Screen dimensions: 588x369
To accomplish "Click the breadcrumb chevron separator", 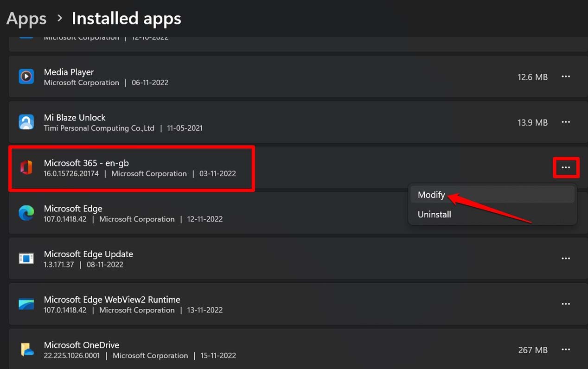I will [59, 19].
